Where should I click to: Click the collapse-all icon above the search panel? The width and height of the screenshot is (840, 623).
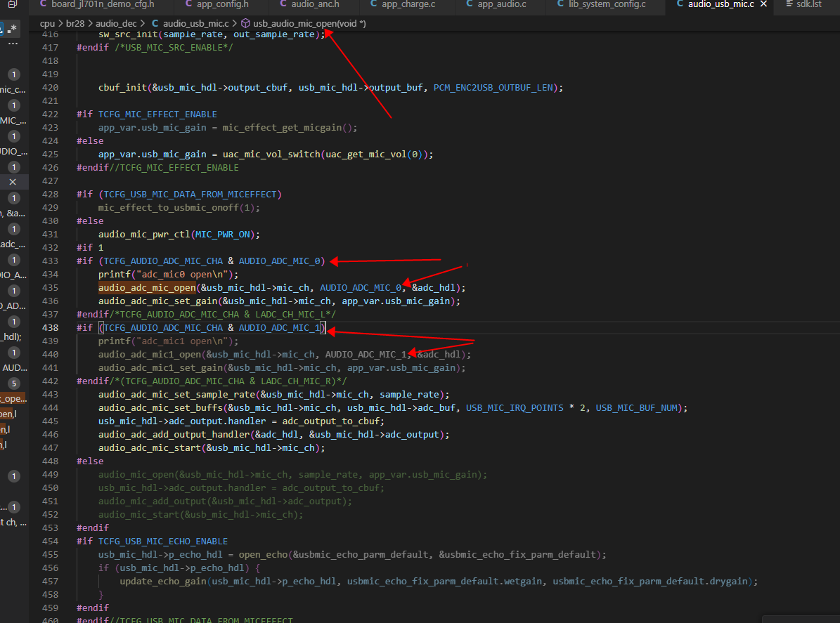13,4
